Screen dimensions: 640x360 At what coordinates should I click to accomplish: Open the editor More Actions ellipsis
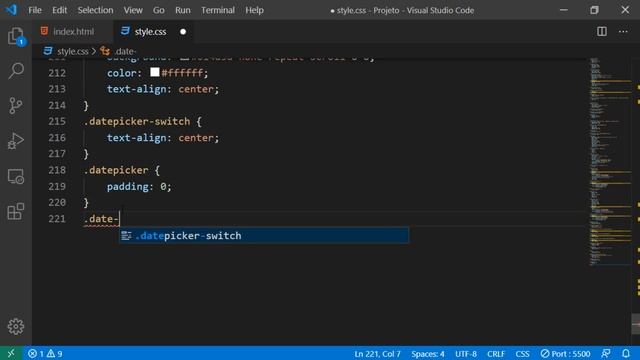623,31
